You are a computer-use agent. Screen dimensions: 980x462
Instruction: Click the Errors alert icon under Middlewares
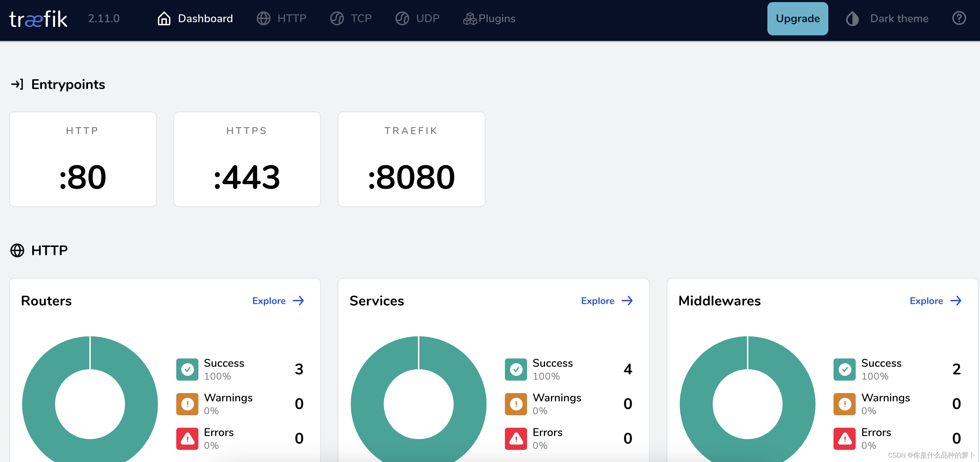click(845, 438)
